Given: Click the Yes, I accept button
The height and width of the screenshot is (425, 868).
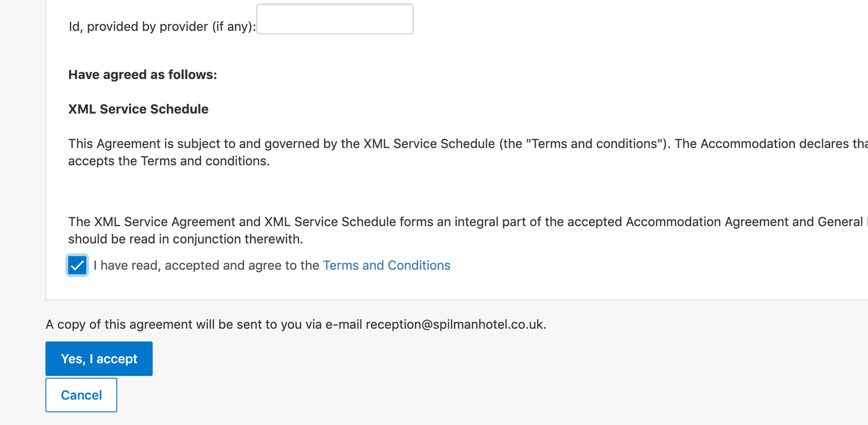Looking at the screenshot, I should 99,358.
